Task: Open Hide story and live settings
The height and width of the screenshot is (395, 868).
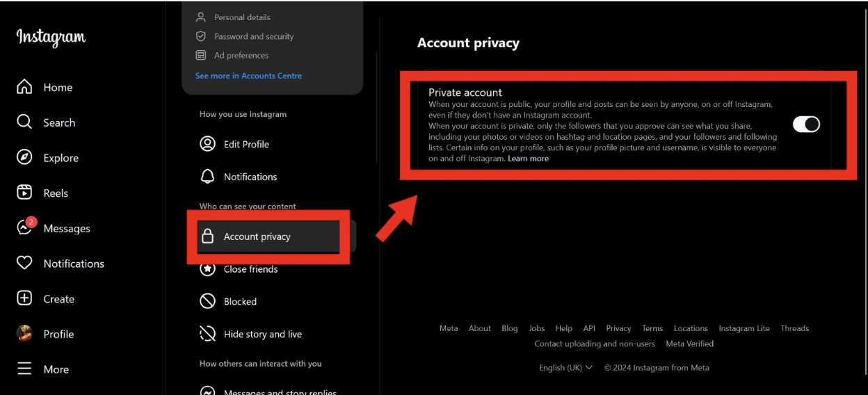Action: (x=262, y=334)
